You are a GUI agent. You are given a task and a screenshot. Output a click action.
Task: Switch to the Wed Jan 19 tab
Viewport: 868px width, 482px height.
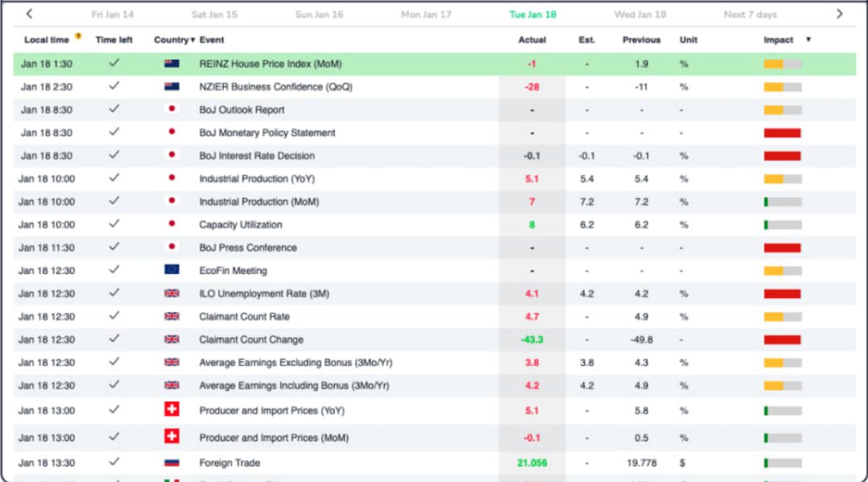[640, 15]
